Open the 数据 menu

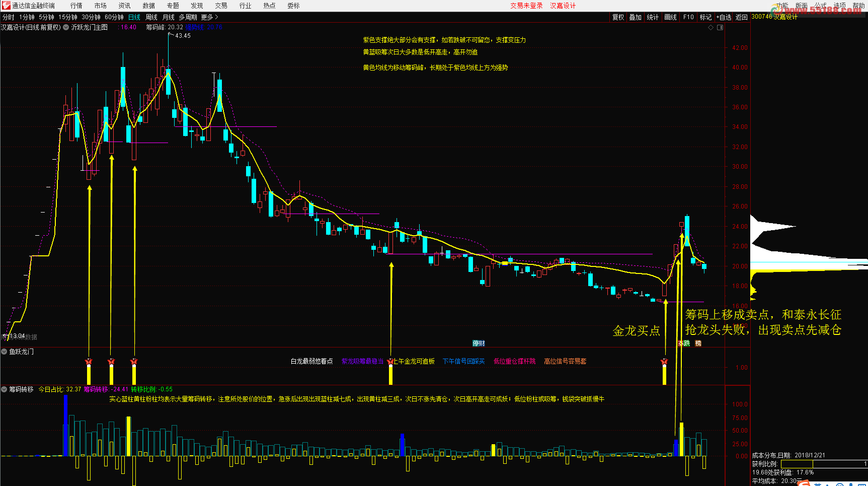click(x=148, y=6)
